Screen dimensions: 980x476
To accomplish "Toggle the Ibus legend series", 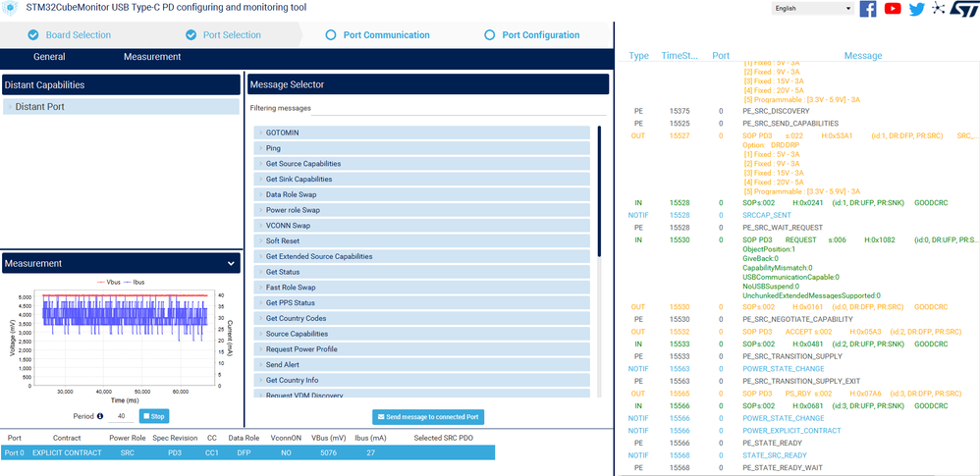I will tap(135, 283).
